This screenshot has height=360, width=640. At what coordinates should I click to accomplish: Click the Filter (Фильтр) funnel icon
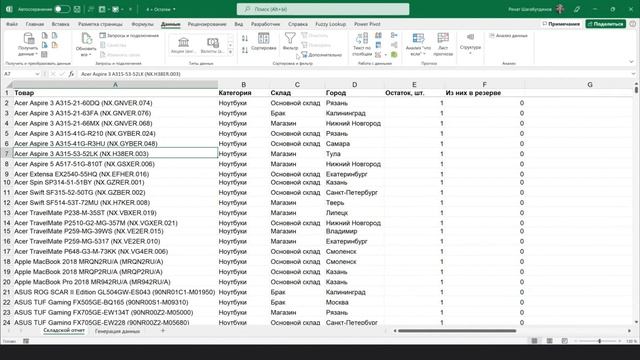pos(290,38)
